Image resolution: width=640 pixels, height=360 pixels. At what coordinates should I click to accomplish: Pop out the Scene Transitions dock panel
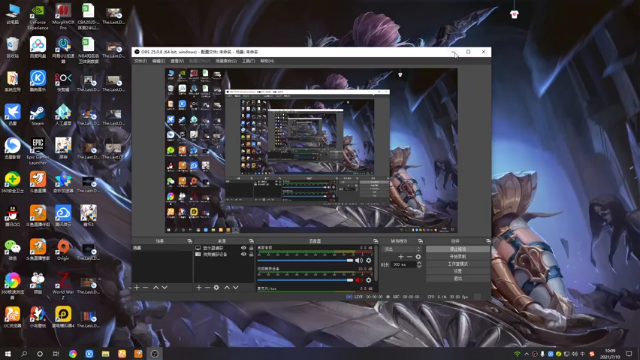tap(420, 241)
